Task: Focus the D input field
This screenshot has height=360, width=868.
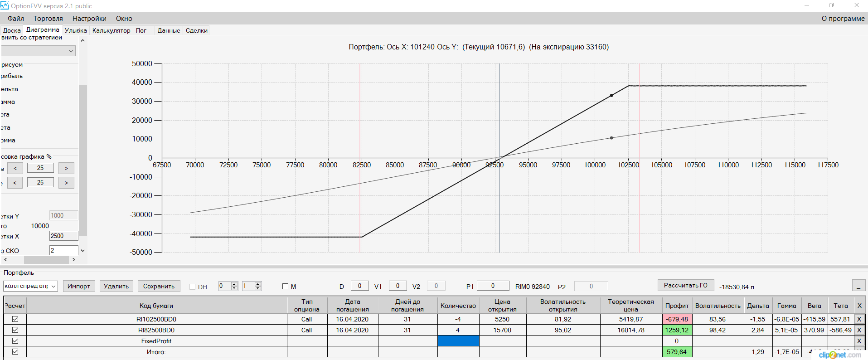Action: point(359,286)
